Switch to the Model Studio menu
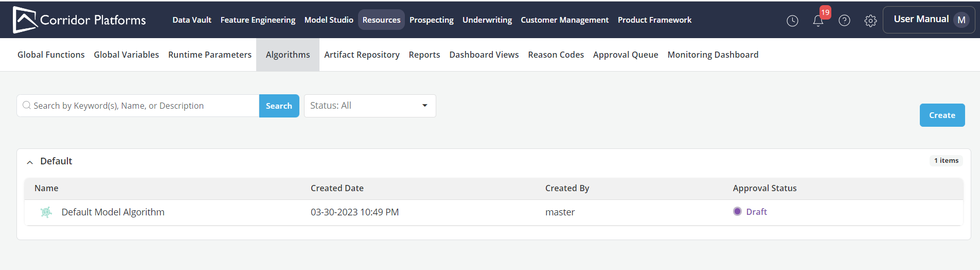980x270 pixels. point(329,20)
